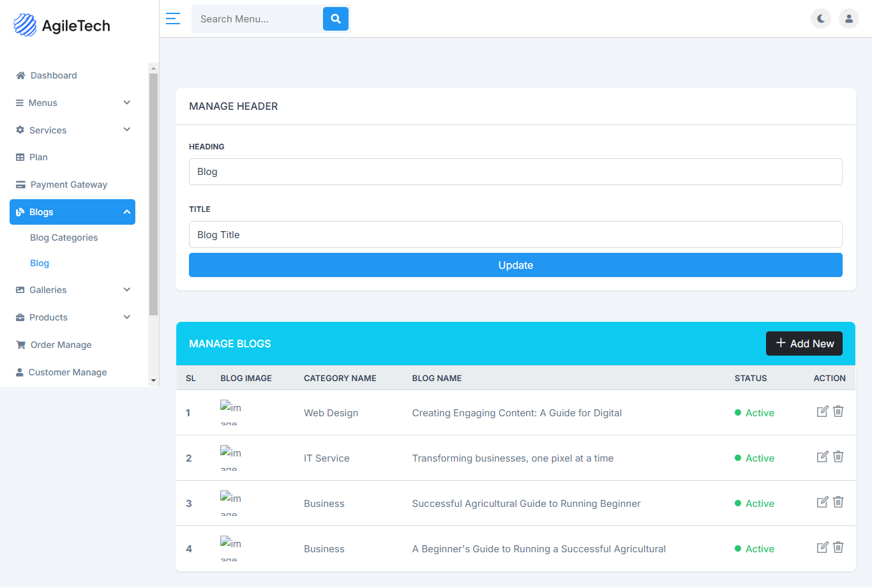The image size is (872, 588).
Task: Click the Plan table icon
Action: coord(20,157)
